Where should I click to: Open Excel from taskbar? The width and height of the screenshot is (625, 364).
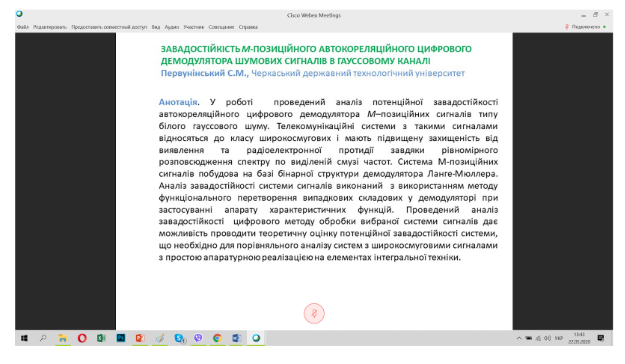tap(101, 338)
